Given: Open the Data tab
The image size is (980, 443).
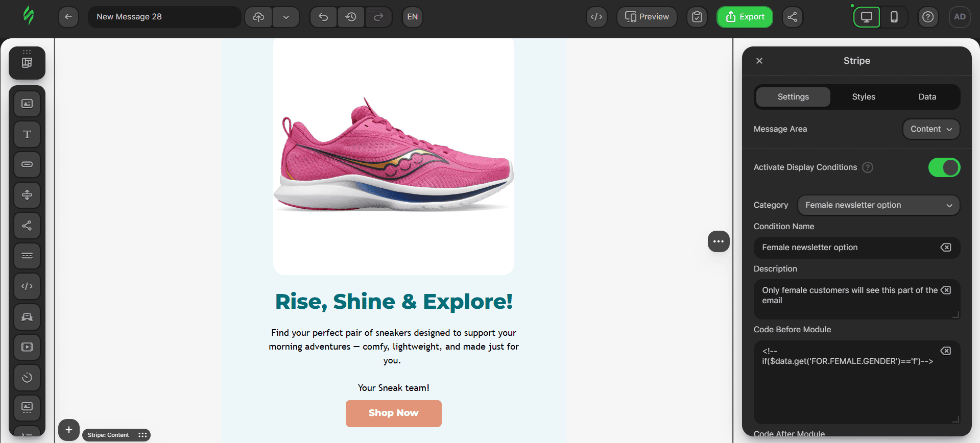Looking at the screenshot, I should pyautogui.click(x=927, y=97).
